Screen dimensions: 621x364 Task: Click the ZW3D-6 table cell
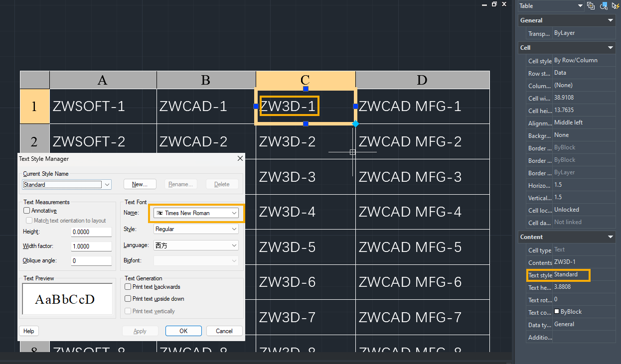point(306,282)
